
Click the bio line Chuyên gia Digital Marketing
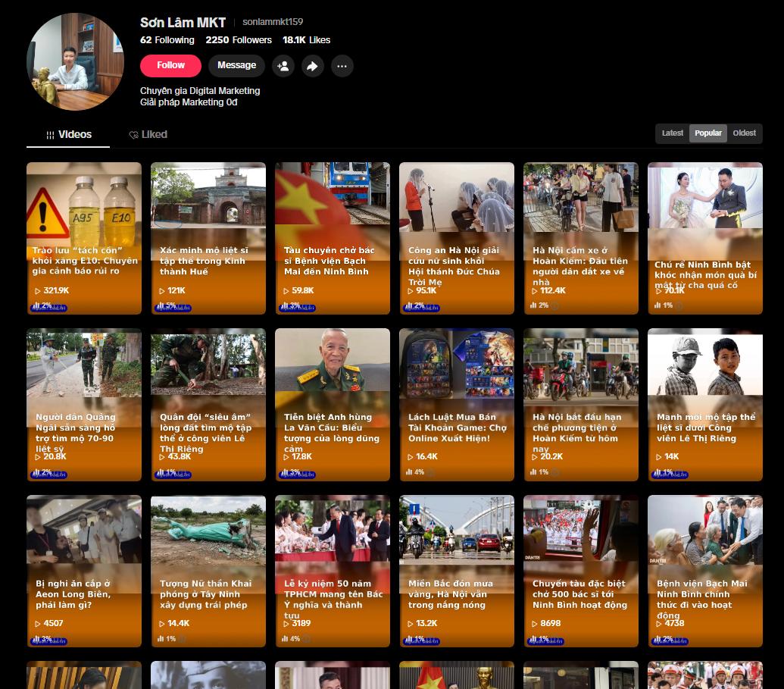coord(200,91)
